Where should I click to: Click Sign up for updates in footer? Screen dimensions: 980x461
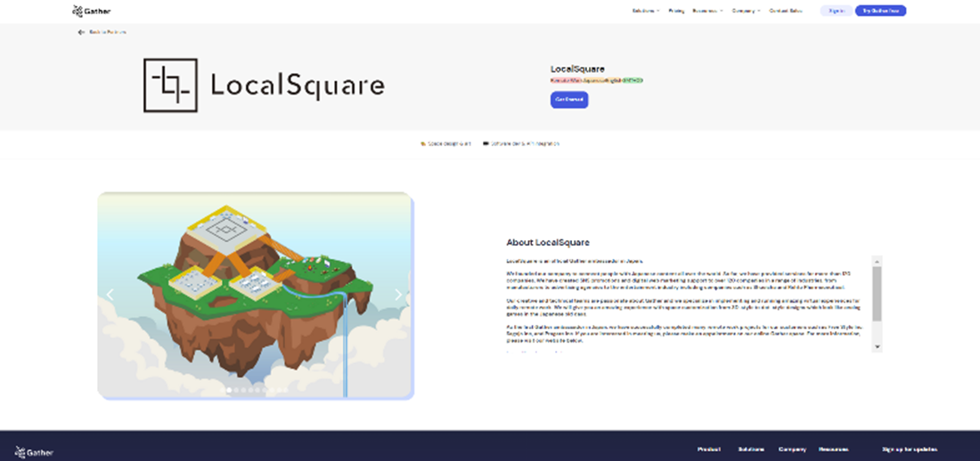(910, 449)
